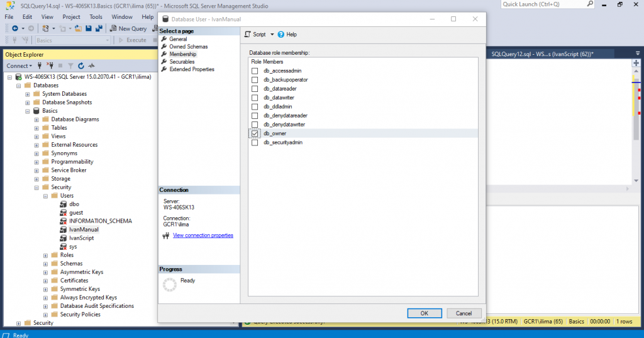Check the db_datareader role checkbox
Image resolution: width=644 pixels, height=338 pixels.
[255, 89]
